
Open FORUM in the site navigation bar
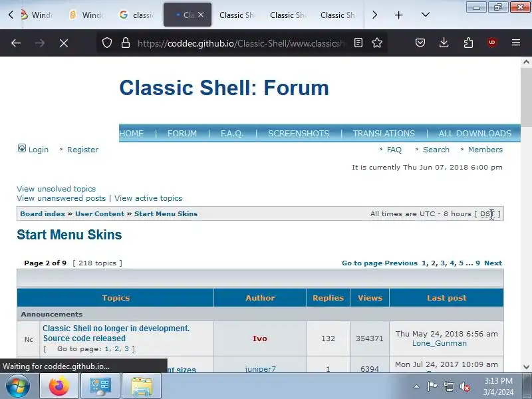click(182, 134)
